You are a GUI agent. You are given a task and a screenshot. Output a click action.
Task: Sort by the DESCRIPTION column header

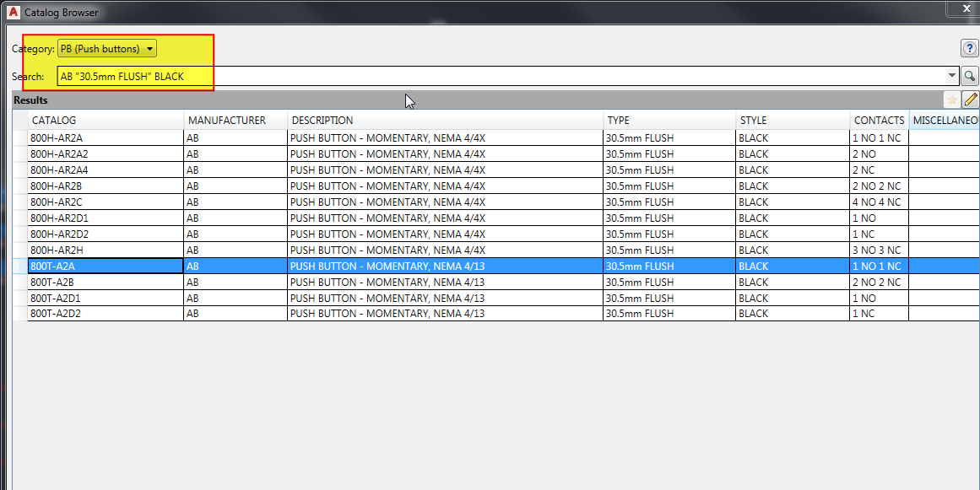pyautogui.click(x=445, y=121)
